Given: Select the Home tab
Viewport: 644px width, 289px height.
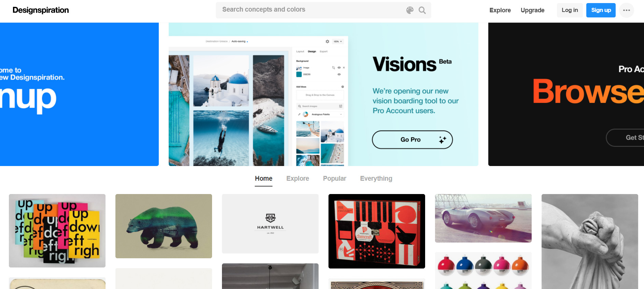Looking at the screenshot, I should tap(264, 179).
